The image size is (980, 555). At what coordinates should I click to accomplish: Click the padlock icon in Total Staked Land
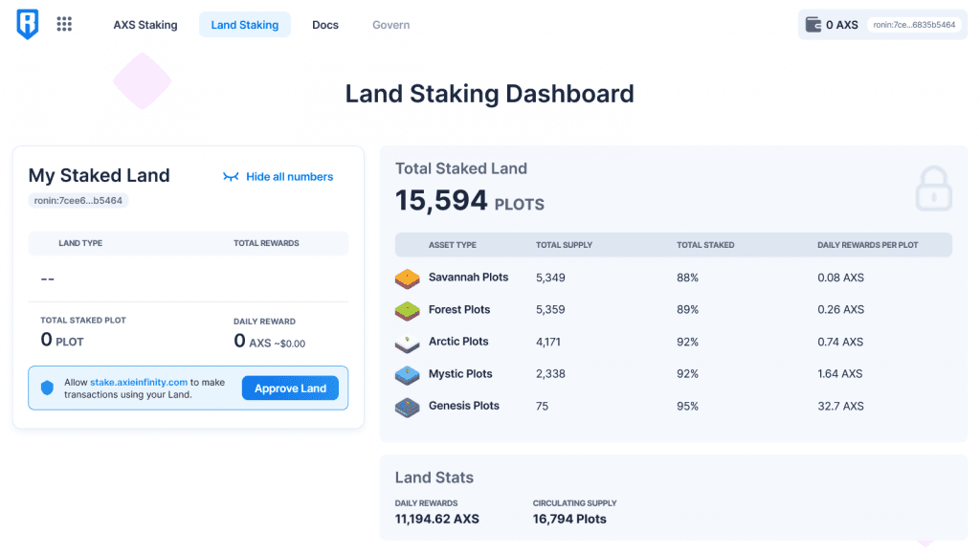point(933,189)
